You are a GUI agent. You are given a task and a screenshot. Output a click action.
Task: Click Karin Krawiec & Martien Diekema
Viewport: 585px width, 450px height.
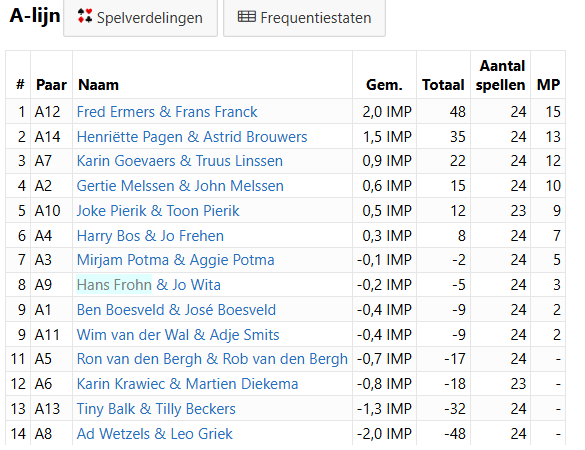tap(187, 384)
